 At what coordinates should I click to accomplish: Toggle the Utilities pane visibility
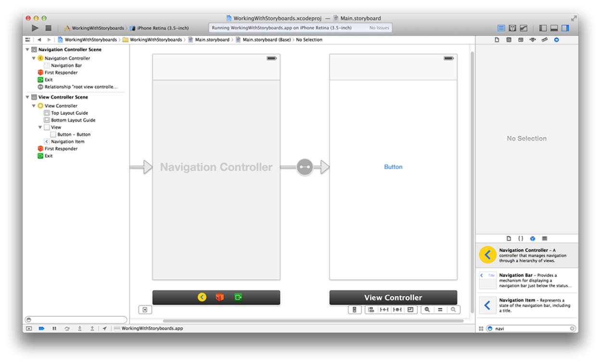click(565, 28)
